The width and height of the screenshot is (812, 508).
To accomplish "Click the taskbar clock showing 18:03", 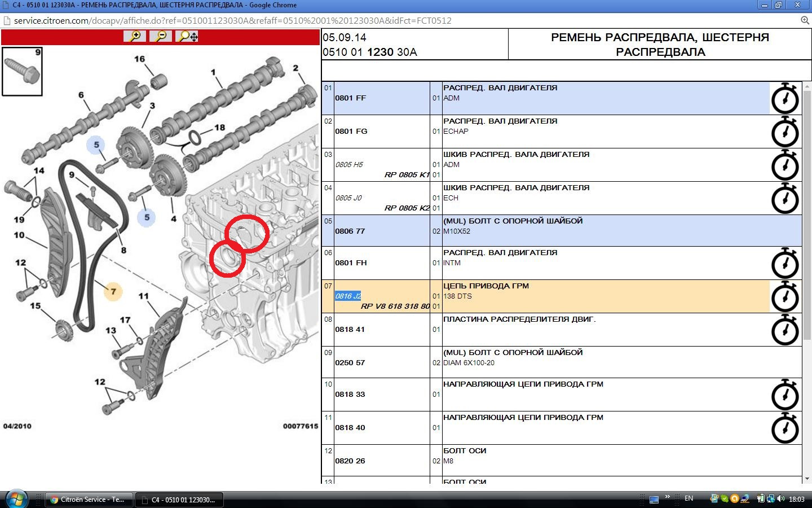I will coord(797,499).
